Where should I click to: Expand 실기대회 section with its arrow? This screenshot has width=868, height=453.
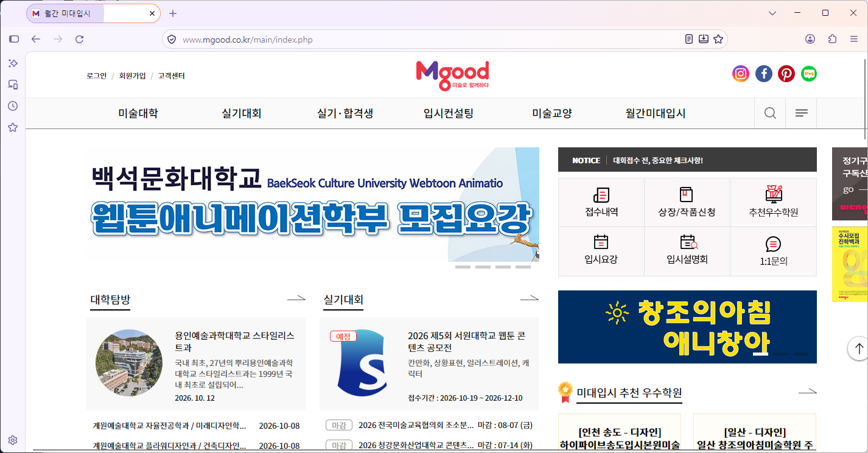(x=530, y=298)
